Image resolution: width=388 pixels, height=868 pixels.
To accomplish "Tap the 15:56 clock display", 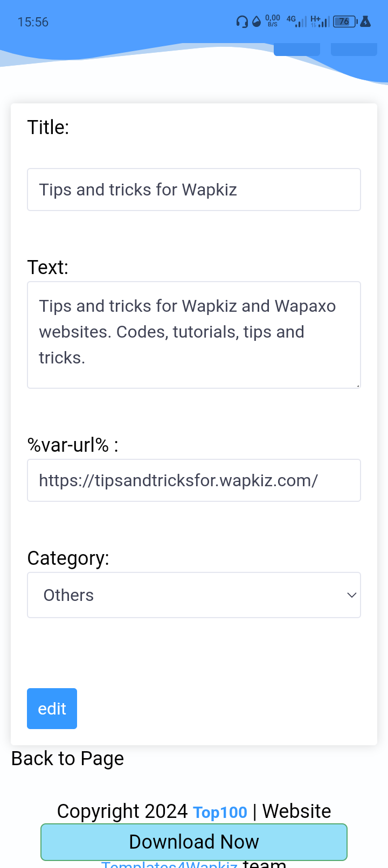I will [x=33, y=22].
